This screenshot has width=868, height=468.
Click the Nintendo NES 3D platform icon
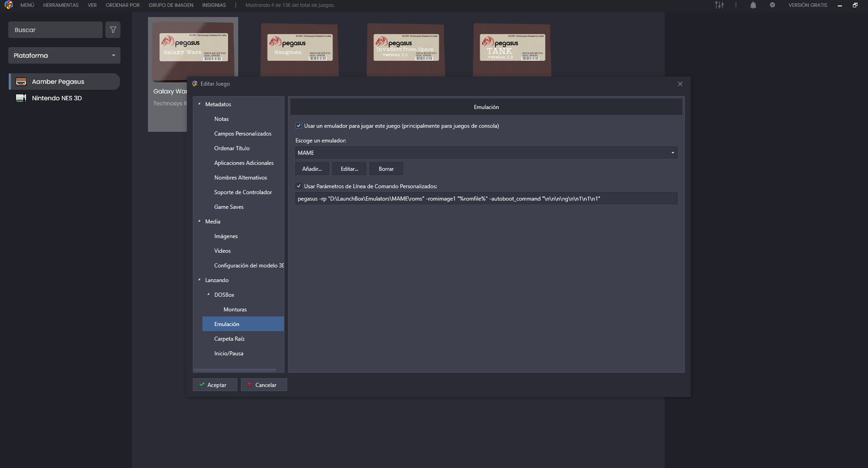tap(21, 98)
